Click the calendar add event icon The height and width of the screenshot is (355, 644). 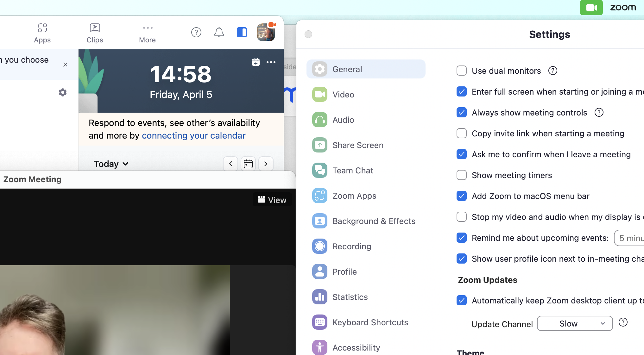click(256, 62)
